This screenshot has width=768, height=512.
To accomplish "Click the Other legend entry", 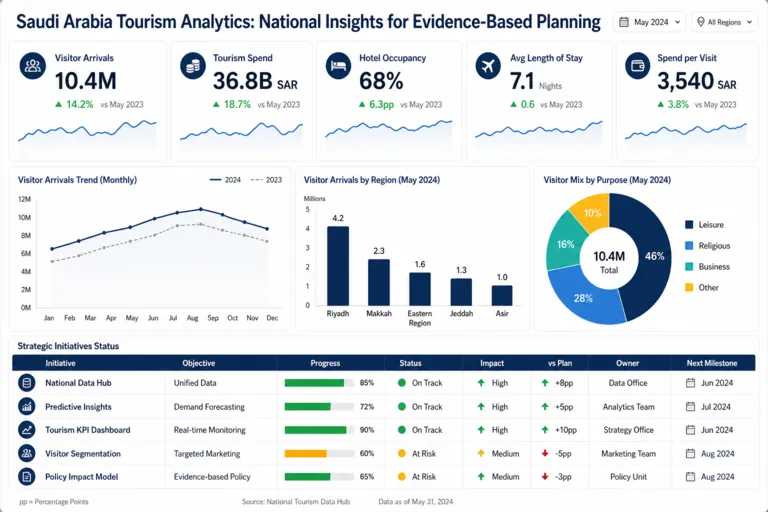I will click(701, 287).
